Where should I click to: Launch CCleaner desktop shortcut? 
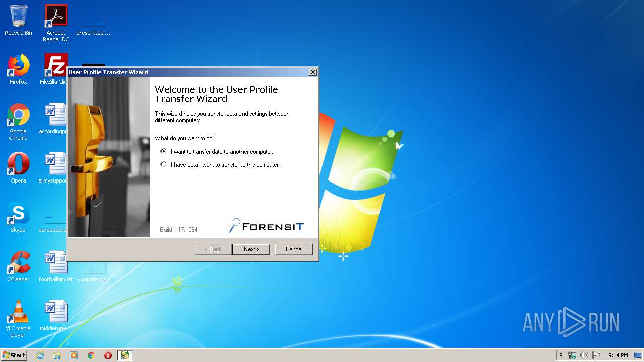point(18,266)
